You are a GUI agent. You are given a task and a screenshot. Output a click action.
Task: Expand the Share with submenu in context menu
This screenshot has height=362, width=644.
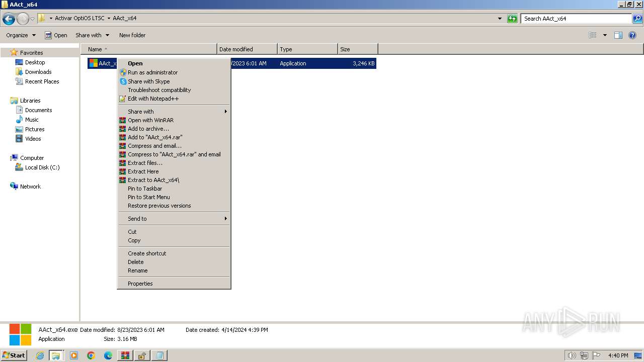point(174,112)
